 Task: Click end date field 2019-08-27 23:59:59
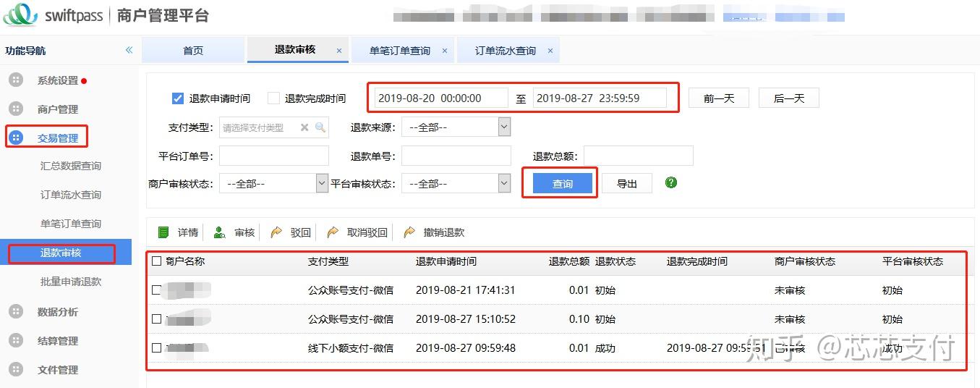tap(600, 98)
